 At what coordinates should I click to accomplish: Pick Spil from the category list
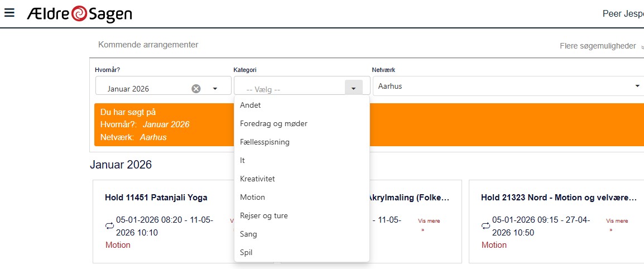[x=246, y=252]
